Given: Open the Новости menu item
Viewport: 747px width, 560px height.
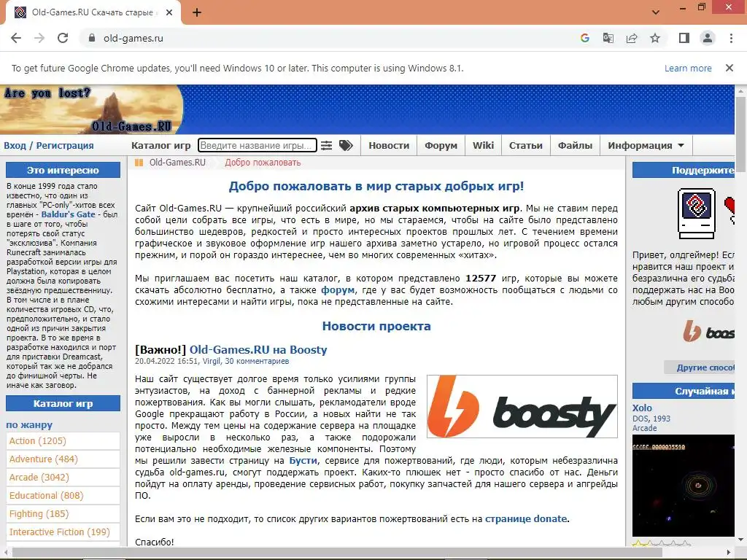Looking at the screenshot, I should pos(389,145).
